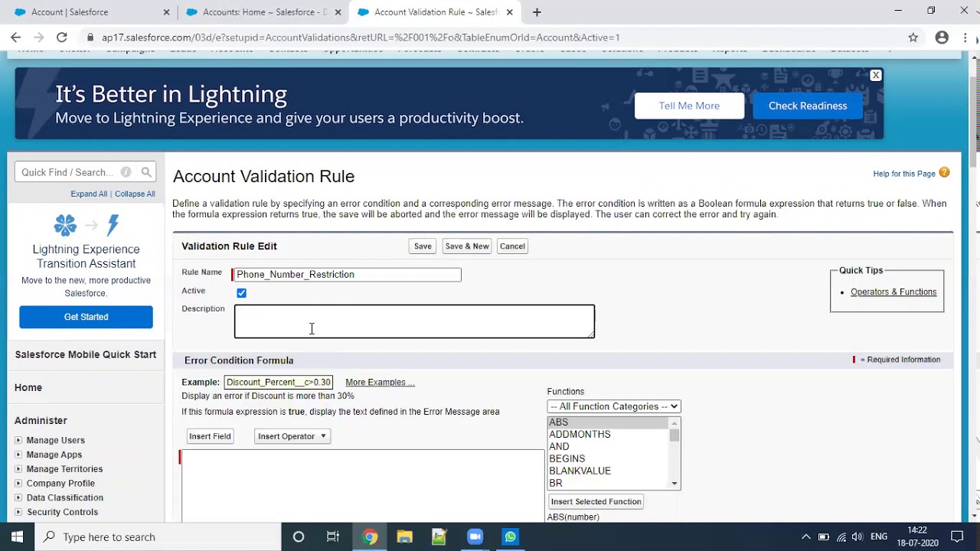The height and width of the screenshot is (551, 980).
Task: Select the BLANKVALUE function in list
Action: point(580,471)
